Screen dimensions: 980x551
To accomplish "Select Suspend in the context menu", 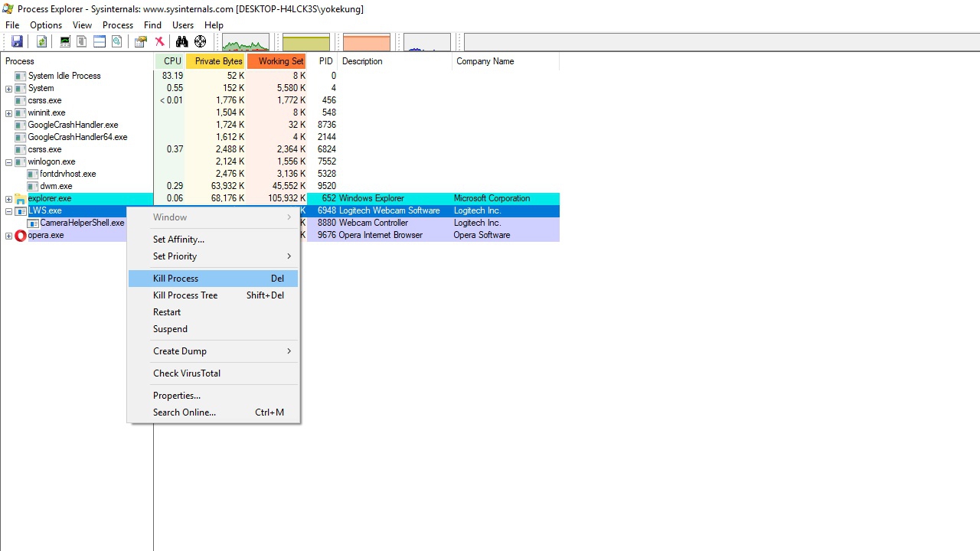I will 214,329.
